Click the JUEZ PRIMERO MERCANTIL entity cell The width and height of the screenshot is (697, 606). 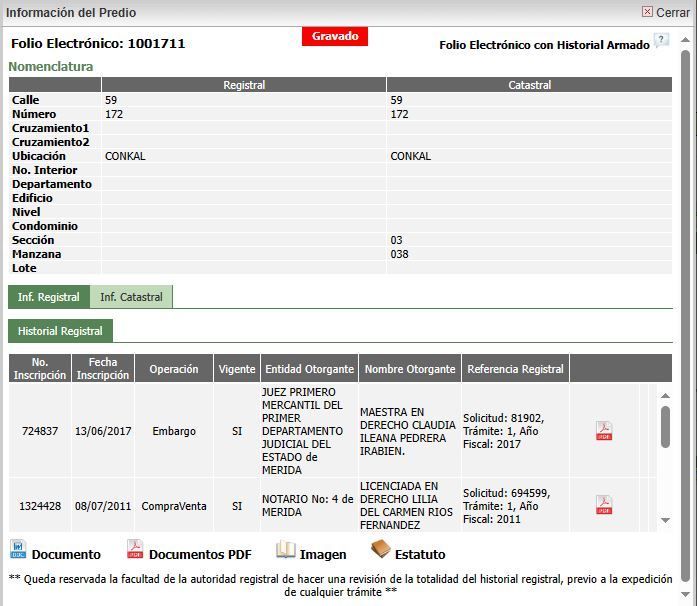click(309, 431)
